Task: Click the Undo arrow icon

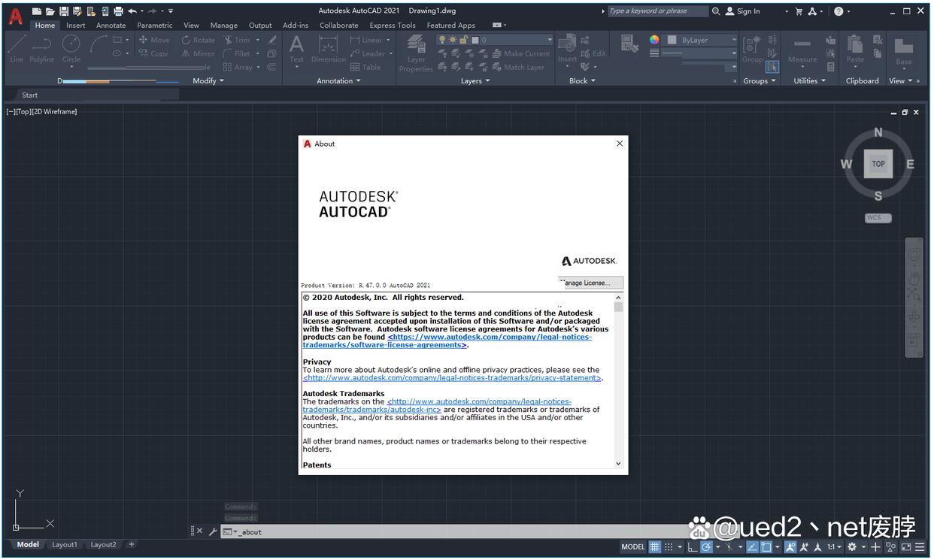Action: 132,11
